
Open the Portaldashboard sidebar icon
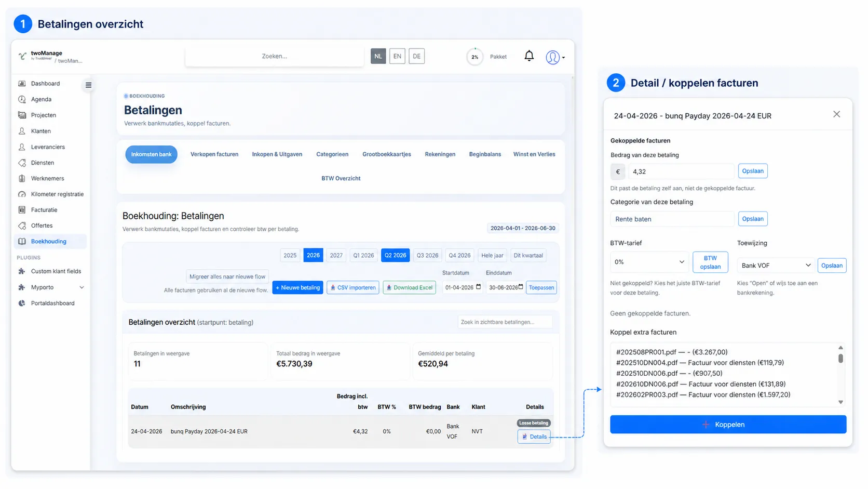click(22, 303)
